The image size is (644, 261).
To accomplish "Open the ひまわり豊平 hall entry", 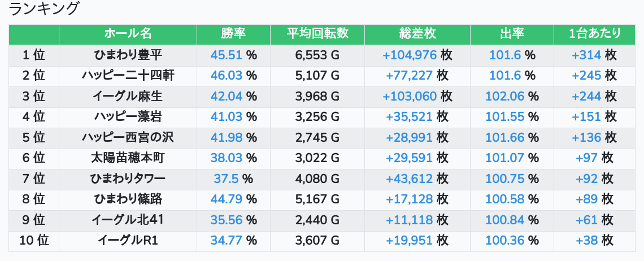I will click(128, 55).
